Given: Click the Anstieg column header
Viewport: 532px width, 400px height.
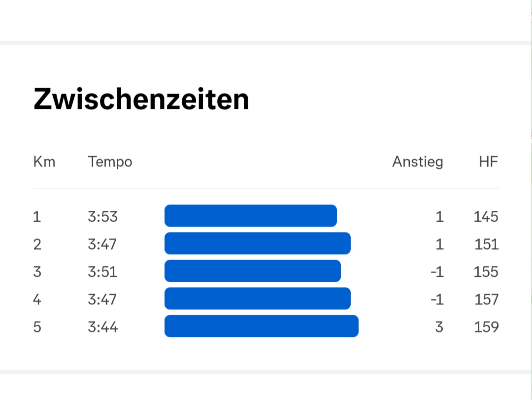Looking at the screenshot, I should click(418, 162).
